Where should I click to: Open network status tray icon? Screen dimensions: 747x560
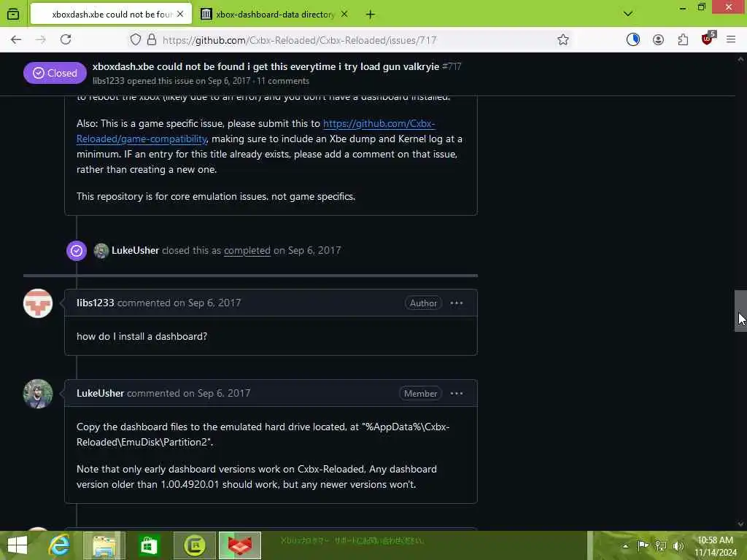(x=661, y=545)
